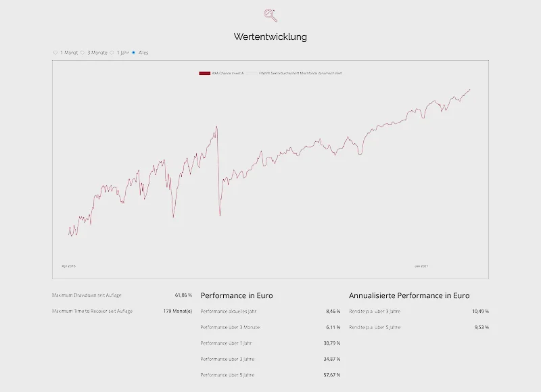Click the 61,86 % drawdown value

pos(183,295)
